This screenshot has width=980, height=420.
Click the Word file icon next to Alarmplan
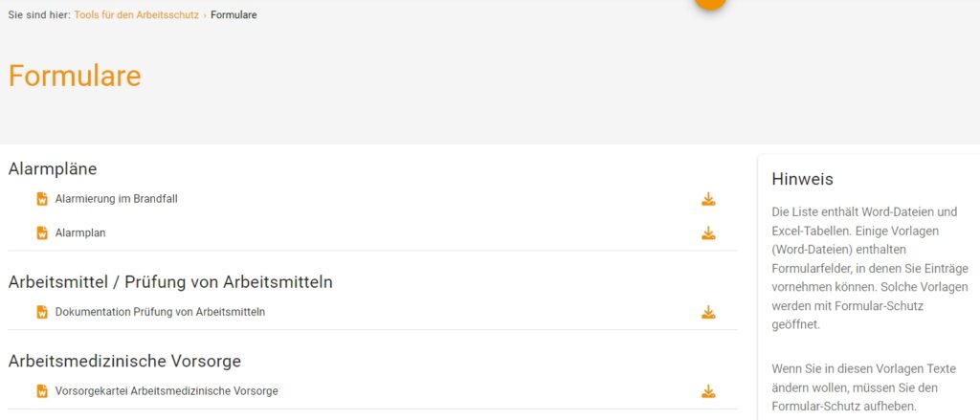tap(42, 232)
